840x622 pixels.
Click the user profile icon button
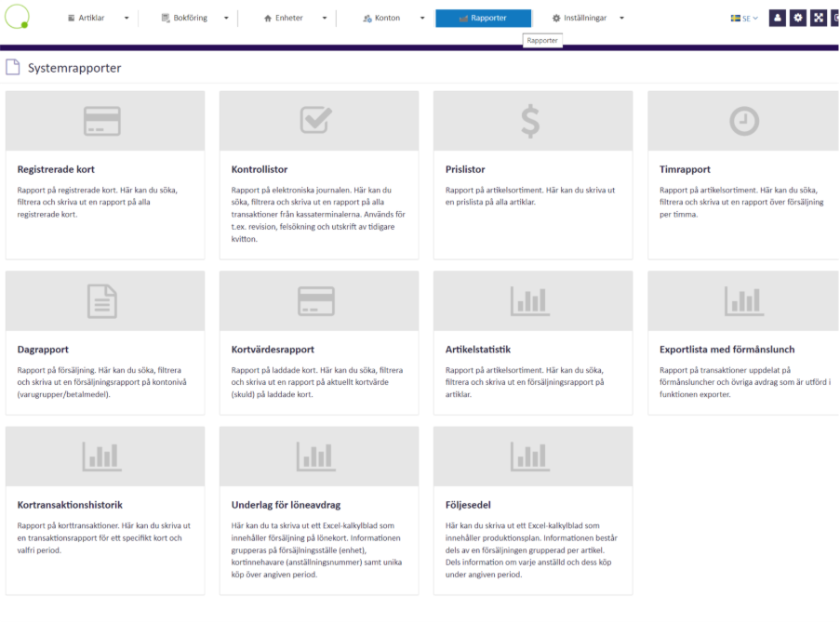778,18
